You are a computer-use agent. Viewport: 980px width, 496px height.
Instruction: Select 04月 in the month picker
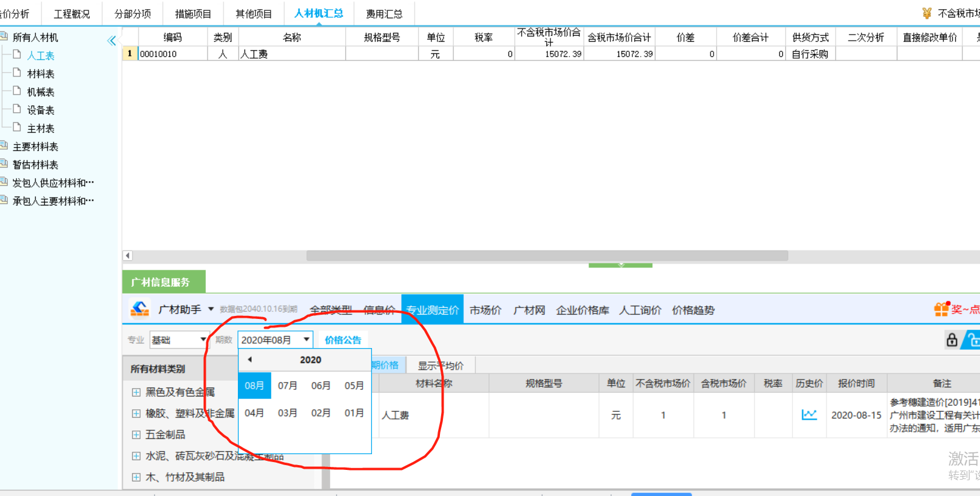coord(254,413)
